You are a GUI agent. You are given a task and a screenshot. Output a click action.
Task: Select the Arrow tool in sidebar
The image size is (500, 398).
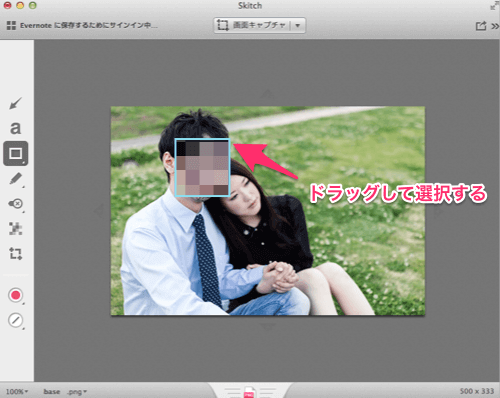pos(15,103)
